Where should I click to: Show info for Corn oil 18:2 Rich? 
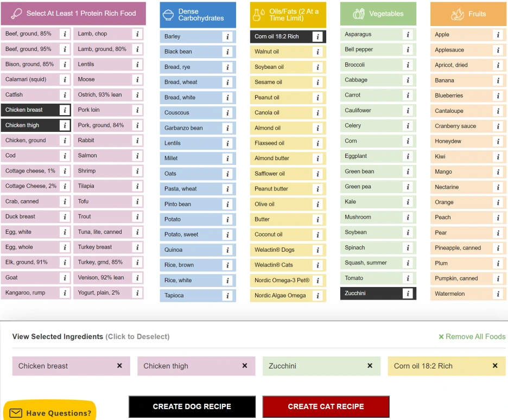317,36
